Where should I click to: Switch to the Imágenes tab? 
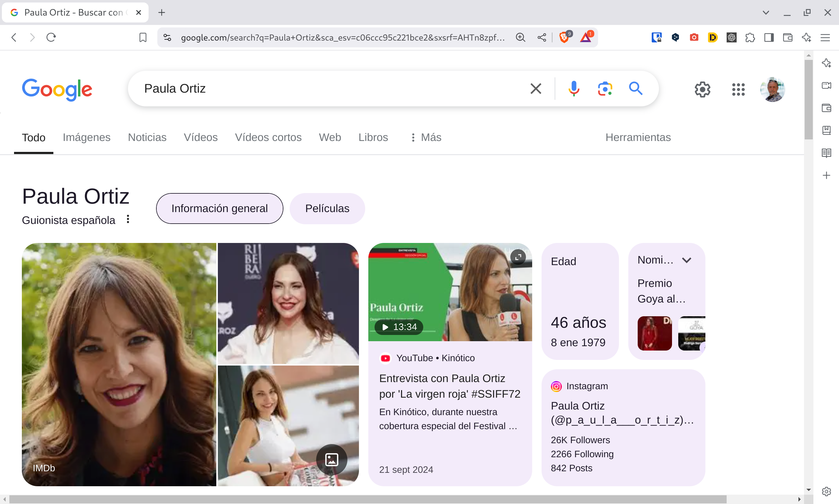[x=86, y=137]
